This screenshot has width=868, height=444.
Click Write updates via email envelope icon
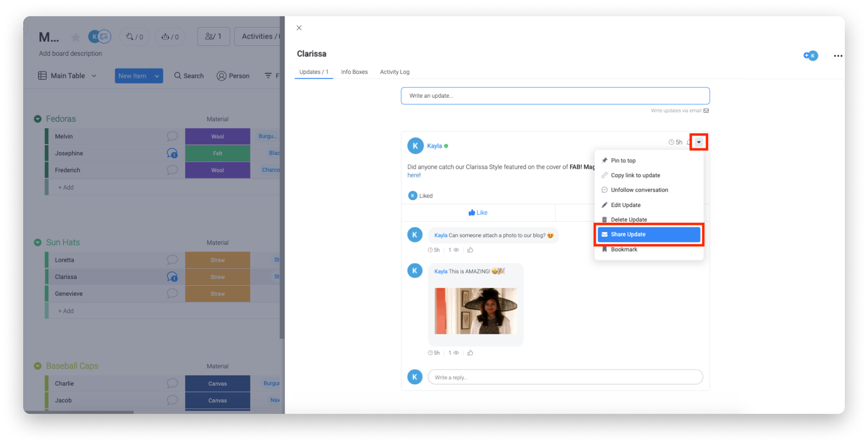point(706,111)
